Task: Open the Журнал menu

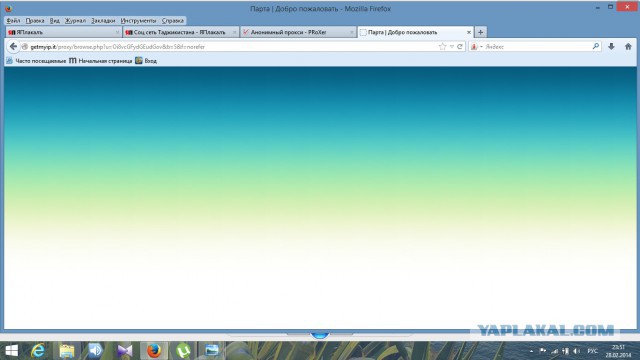Action: pyautogui.click(x=75, y=20)
